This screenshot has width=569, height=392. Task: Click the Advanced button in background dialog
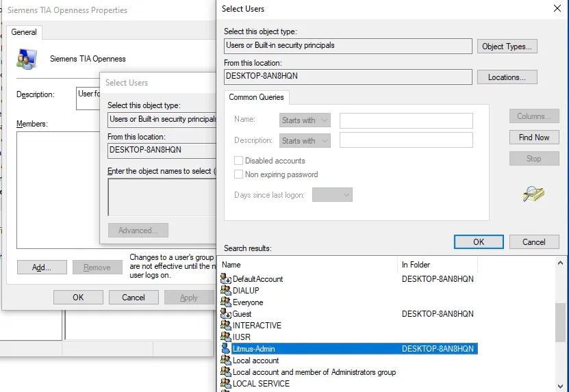pos(138,231)
